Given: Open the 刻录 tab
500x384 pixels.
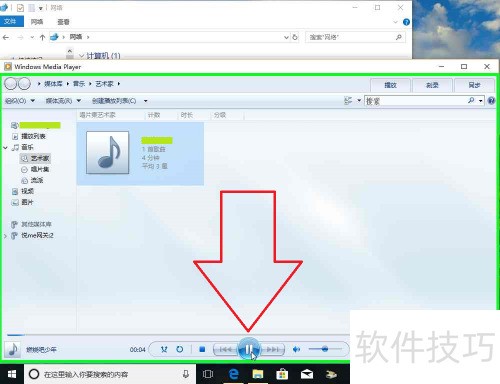Looking at the screenshot, I should [432, 85].
